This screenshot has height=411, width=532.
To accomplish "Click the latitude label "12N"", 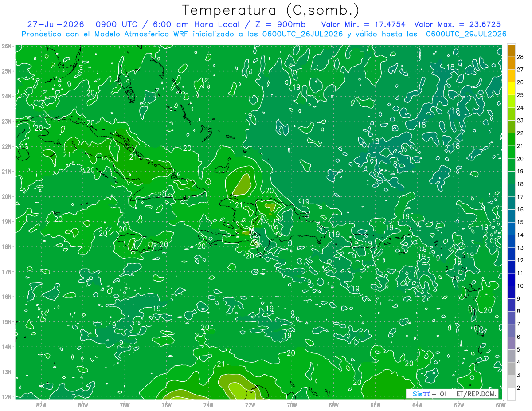I will (7, 397).
